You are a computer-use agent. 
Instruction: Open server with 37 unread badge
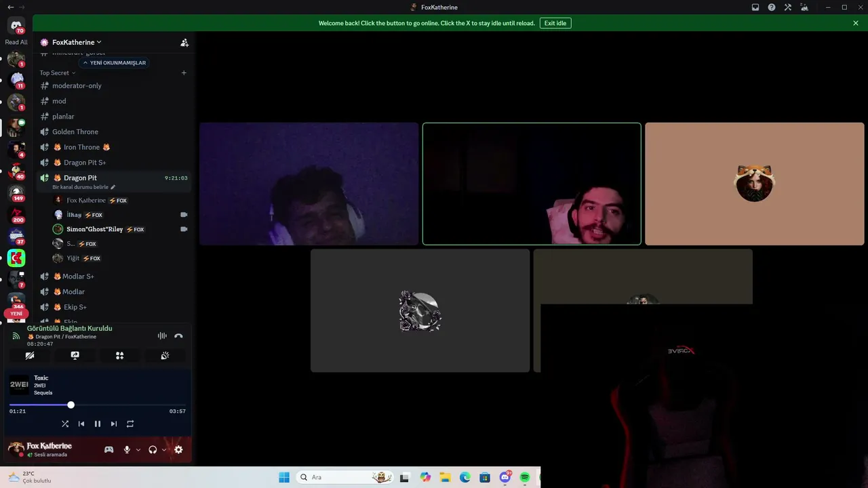[x=16, y=237]
